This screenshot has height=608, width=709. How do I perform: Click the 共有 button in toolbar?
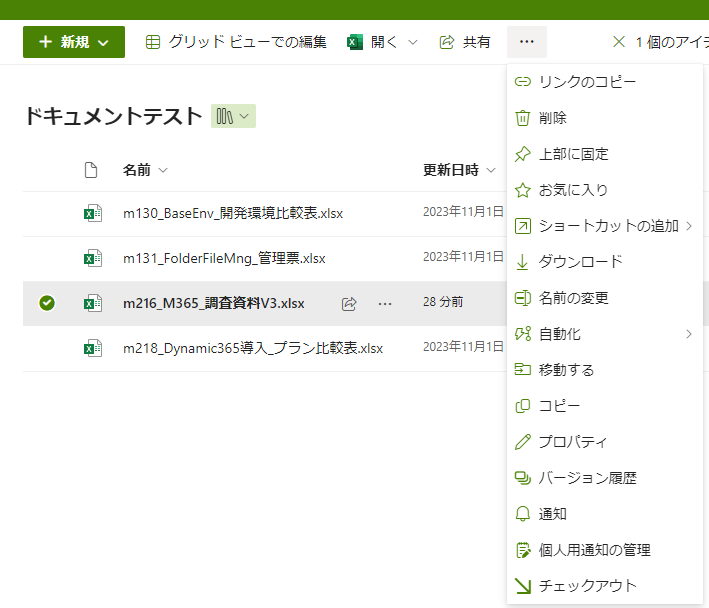[x=465, y=42]
